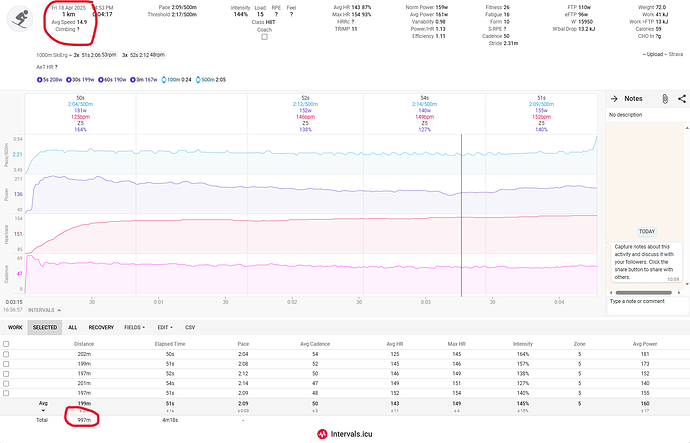Screen dimensions: 690x443
Task: Open the Strava upload link
Action: (675, 54)
